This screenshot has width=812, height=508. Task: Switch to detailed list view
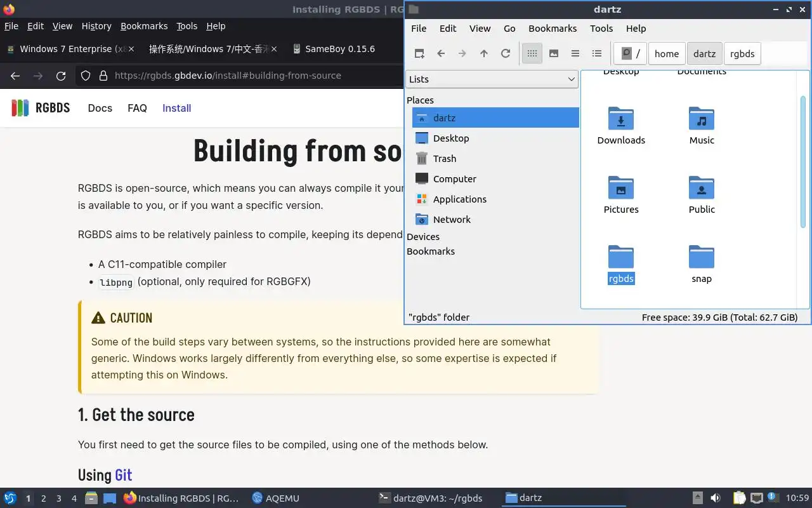tap(597, 53)
